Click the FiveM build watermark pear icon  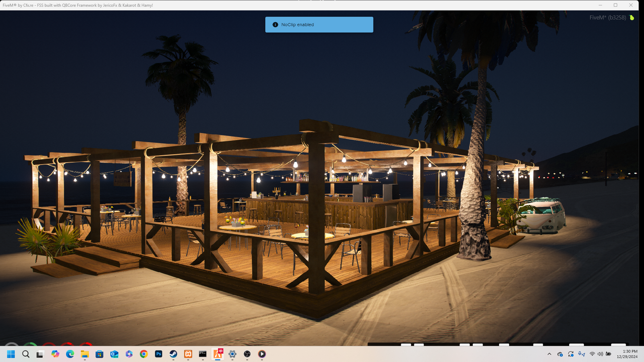click(x=632, y=18)
